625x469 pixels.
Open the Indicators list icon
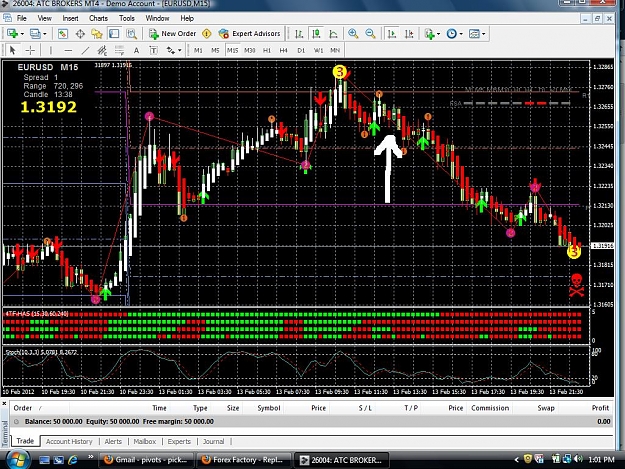[429, 34]
